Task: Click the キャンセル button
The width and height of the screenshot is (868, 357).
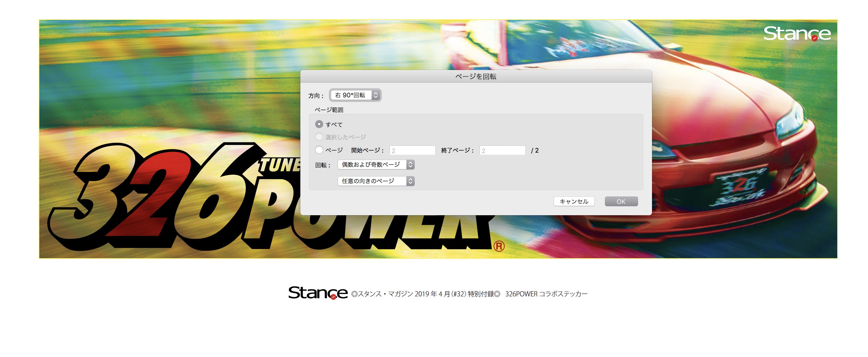Action: pyautogui.click(x=574, y=201)
